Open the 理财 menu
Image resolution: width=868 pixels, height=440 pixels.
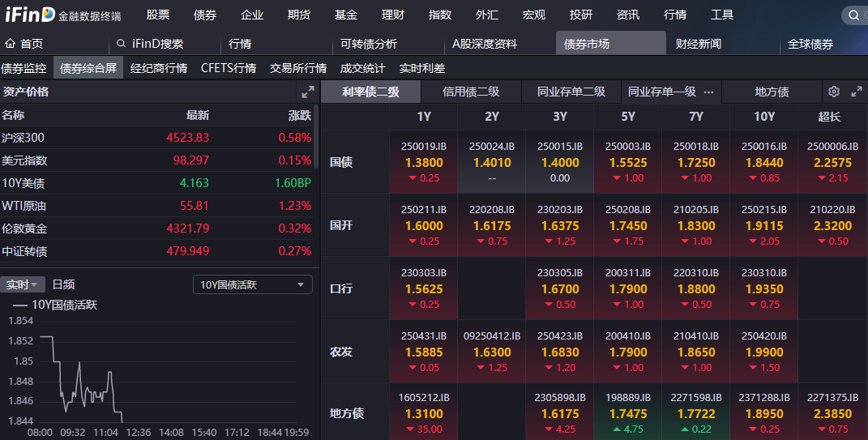(x=393, y=15)
